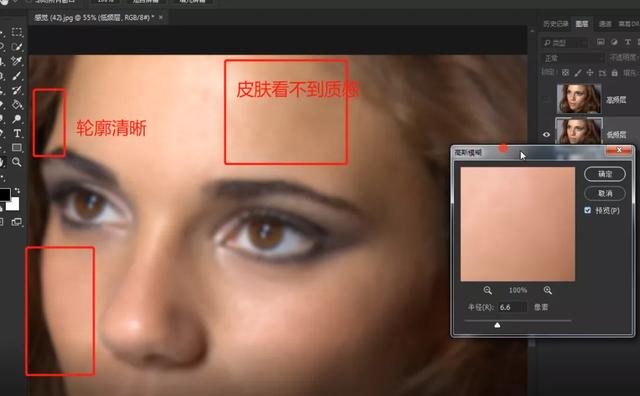640x396 pixels.
Task: Switch to the 历史记录 history tab
Action: (x=556, y=24)
